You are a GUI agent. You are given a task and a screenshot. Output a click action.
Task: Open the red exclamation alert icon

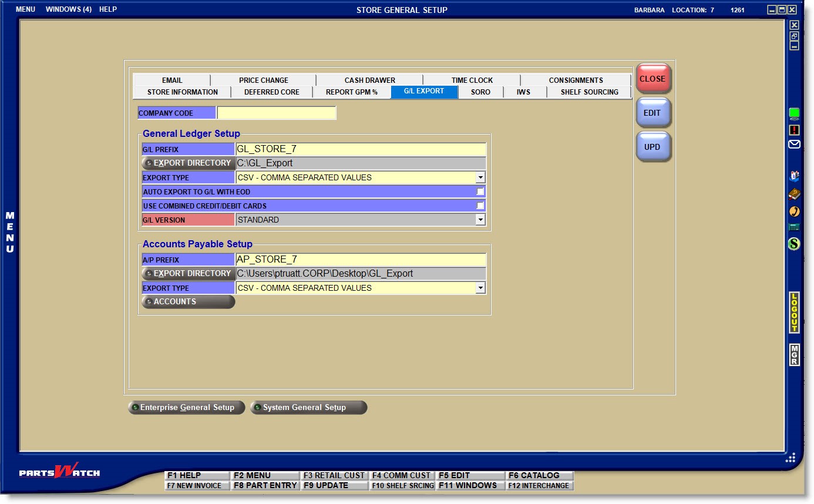pyautogui.click(x=794, y=130)
